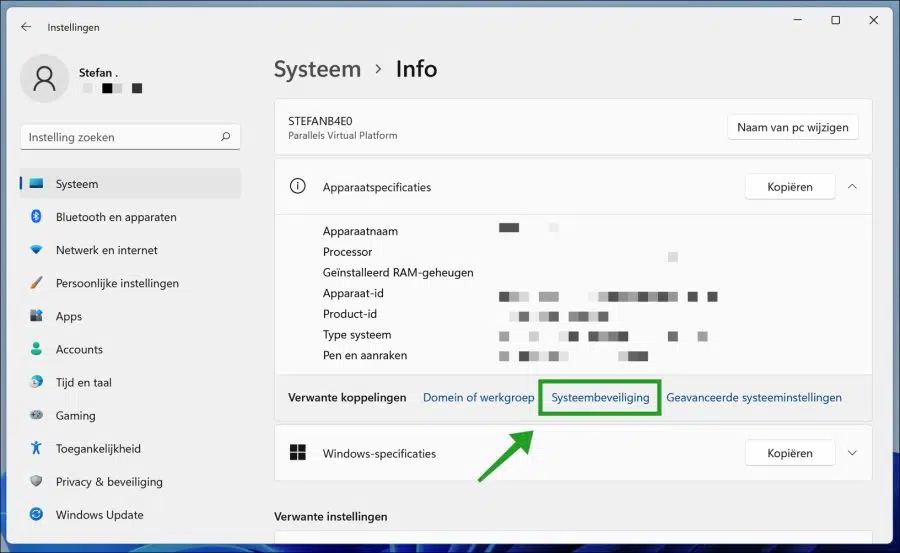Maximize the Instellingen window
The image size is (900, 553).
(836, 20)
